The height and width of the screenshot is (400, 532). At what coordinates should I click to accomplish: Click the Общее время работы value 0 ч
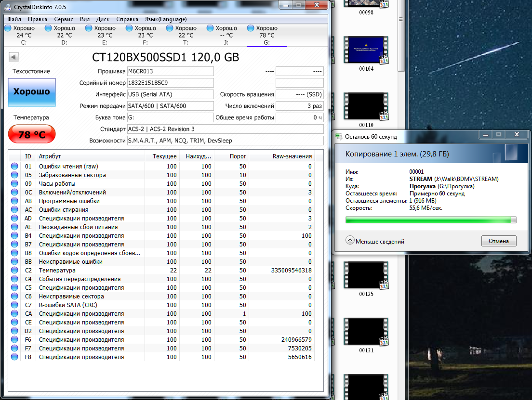[300, 117]
